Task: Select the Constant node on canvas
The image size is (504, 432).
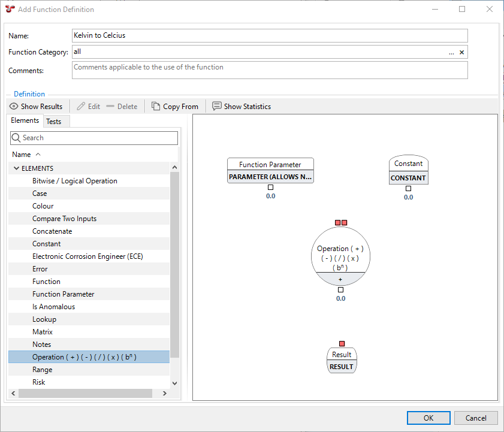Action: pos(409,170)
